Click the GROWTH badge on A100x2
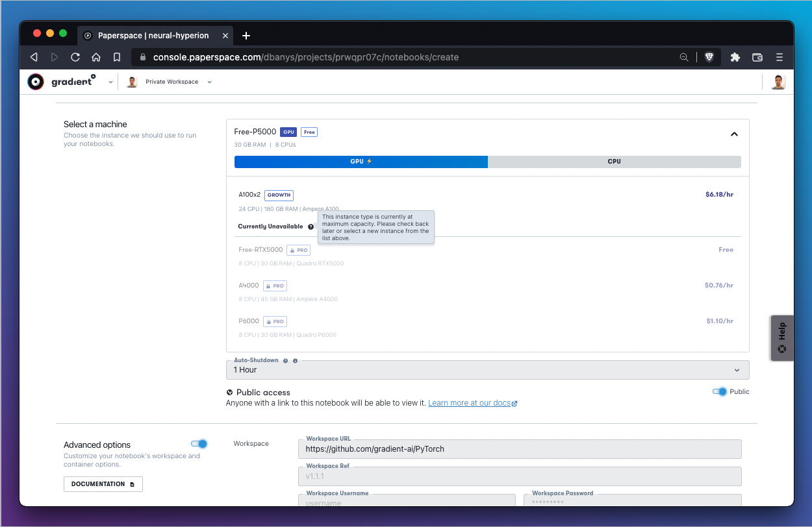 coord(279,195)
